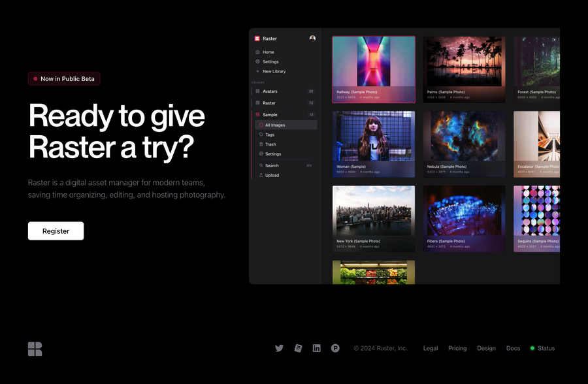The width and height of the screenshot is (588, 384).
Task: Click the Upload icon in the sidebar
Action: (261, 174)
